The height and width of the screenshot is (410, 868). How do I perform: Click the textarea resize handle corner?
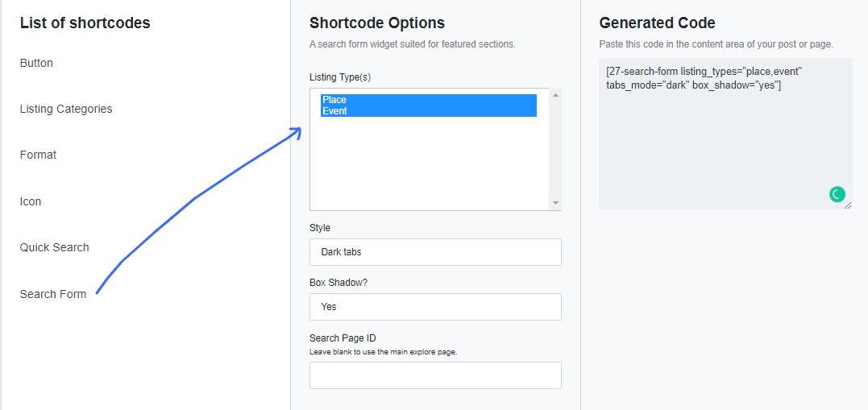coord(848,205)
